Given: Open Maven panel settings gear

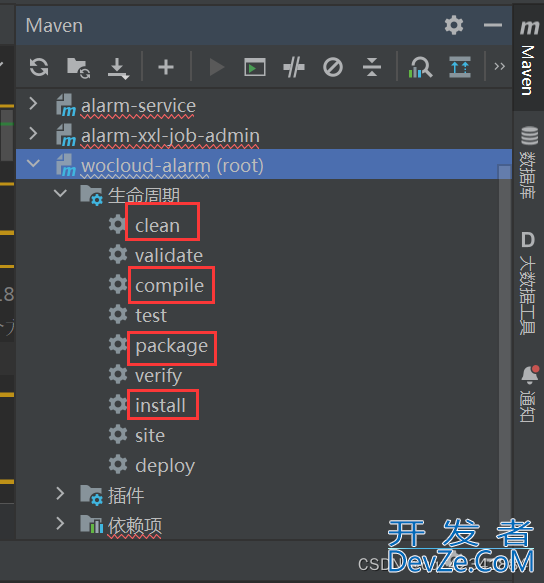Looking at the screenshot, I should (454, 25).
